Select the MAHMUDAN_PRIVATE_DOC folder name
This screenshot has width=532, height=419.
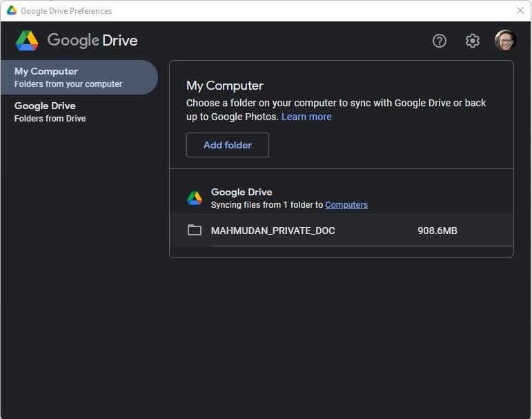273,231
